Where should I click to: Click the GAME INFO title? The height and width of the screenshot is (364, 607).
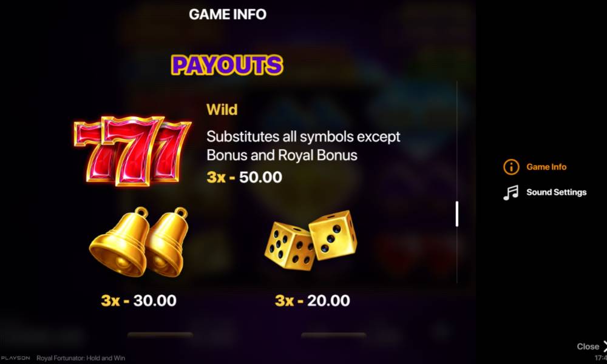[228, 15]
